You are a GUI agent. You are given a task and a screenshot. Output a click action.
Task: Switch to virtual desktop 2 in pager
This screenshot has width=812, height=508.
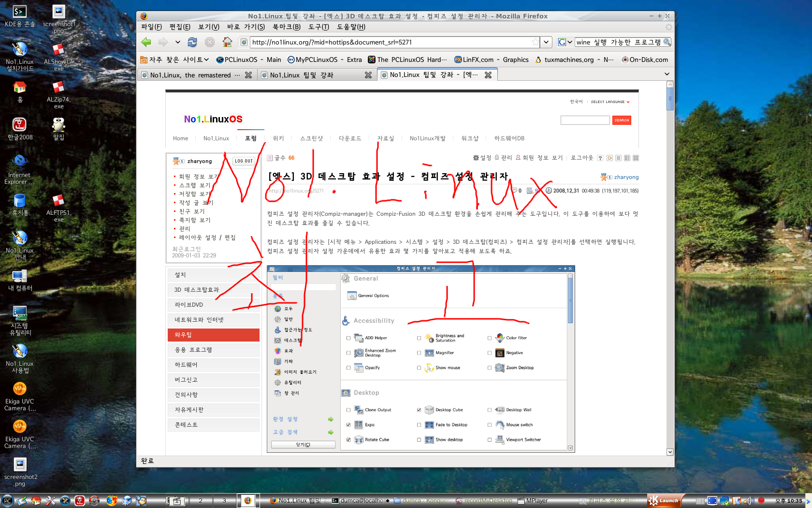[x=201, y=501]
